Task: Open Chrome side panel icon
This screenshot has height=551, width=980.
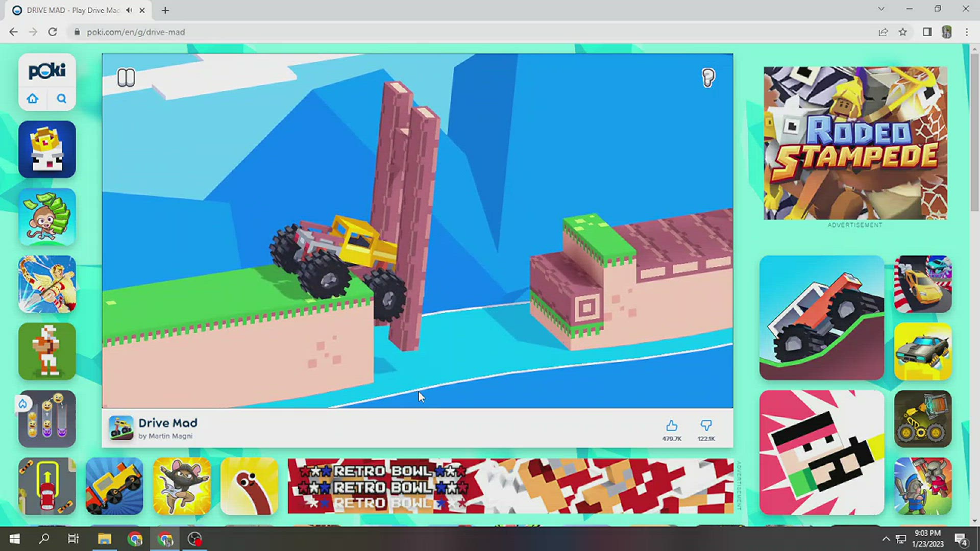Action: 927,32
